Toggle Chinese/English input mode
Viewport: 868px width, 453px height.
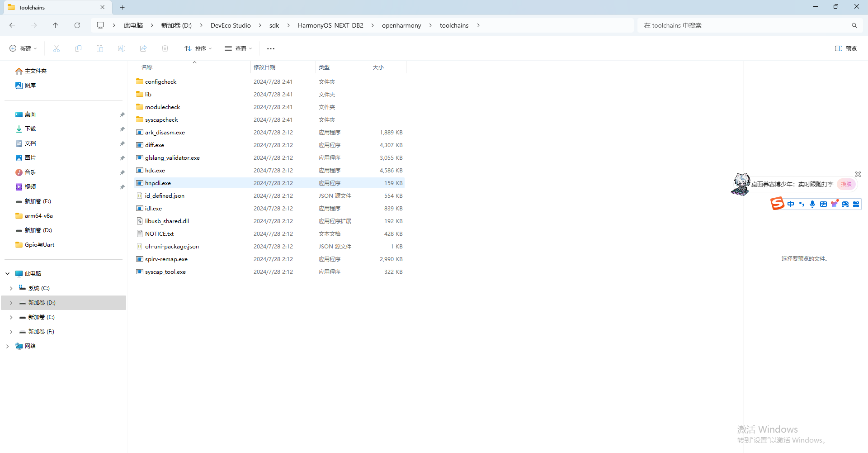click(791, 204)
